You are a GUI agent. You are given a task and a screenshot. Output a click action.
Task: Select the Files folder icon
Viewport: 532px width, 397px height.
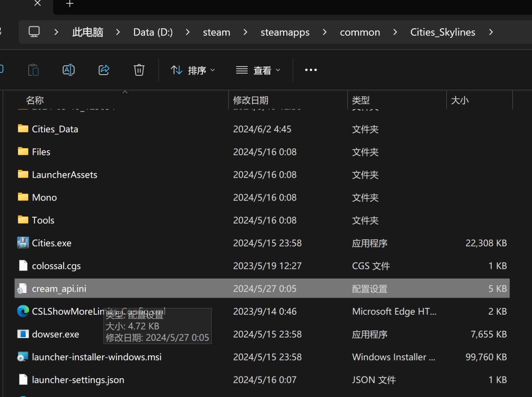[23, 151]
